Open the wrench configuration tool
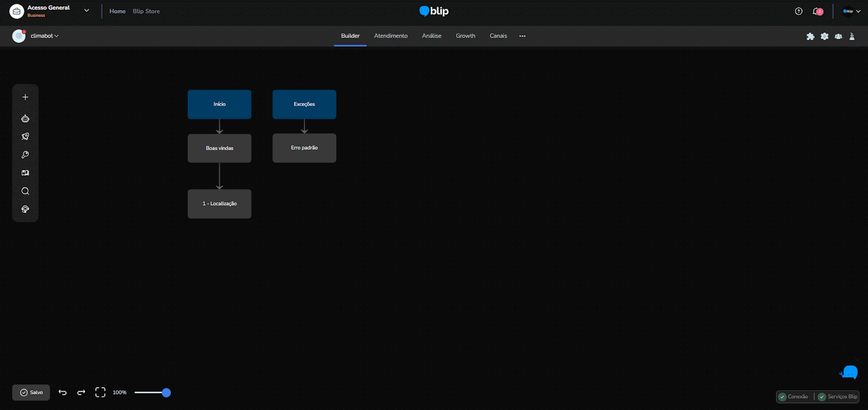Viewport: 868px width, 410px height. coord(25,155)
